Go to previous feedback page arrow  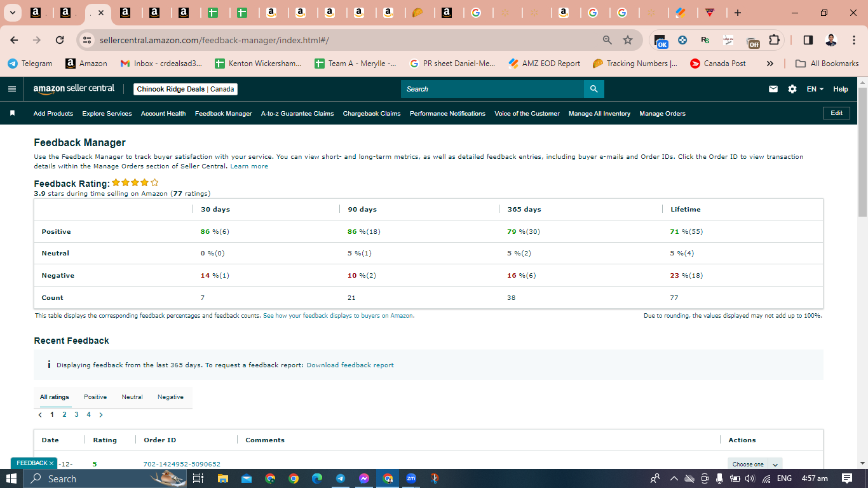tap(40, 415)
